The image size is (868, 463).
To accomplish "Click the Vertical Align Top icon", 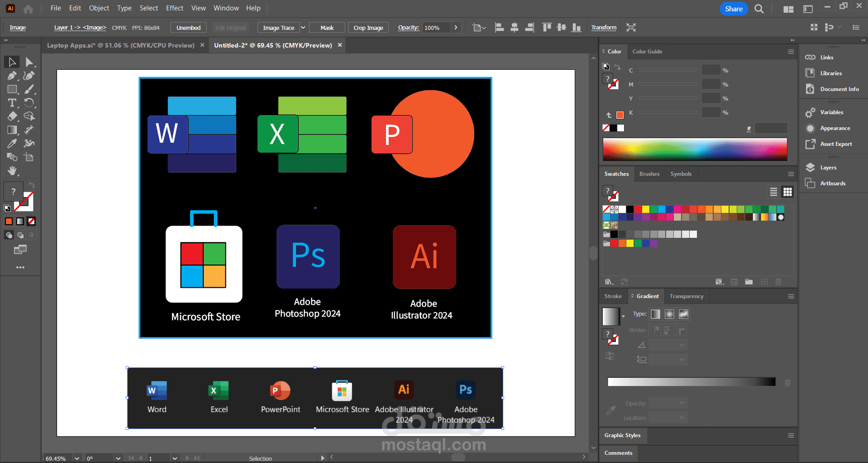I will [547, 28].
